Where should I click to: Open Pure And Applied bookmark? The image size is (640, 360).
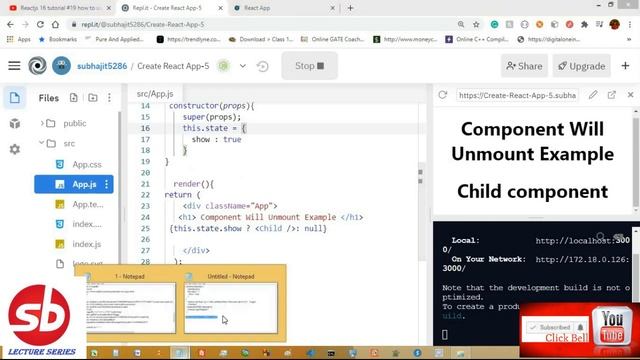tap(114, 39)
